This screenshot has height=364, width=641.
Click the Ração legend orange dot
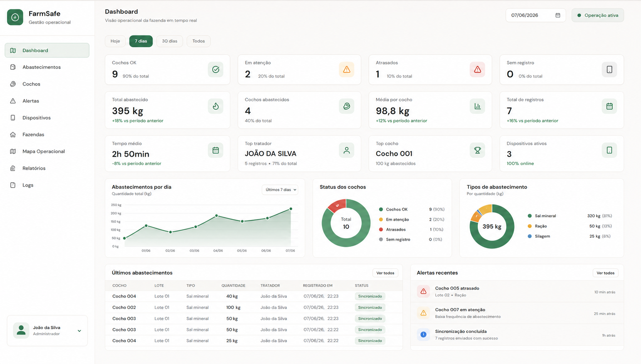pos(530,226)
